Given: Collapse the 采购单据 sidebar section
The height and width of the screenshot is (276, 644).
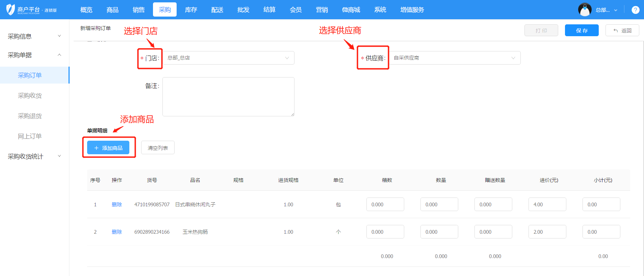Looking at the screenshot, I should pos(34,55).
